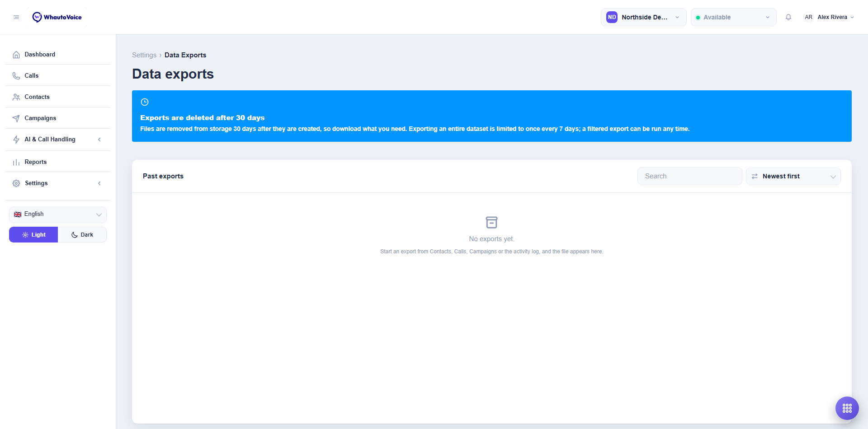Click the Dashboard home icon

[16, 55]
